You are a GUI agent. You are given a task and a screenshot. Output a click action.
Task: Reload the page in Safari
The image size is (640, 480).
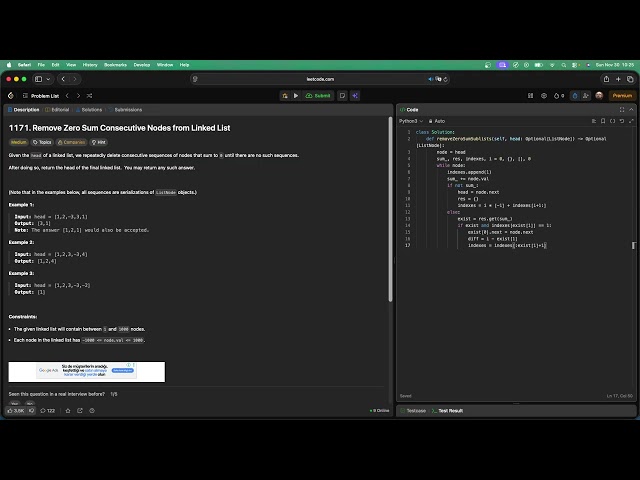click(x=446, y=79)
